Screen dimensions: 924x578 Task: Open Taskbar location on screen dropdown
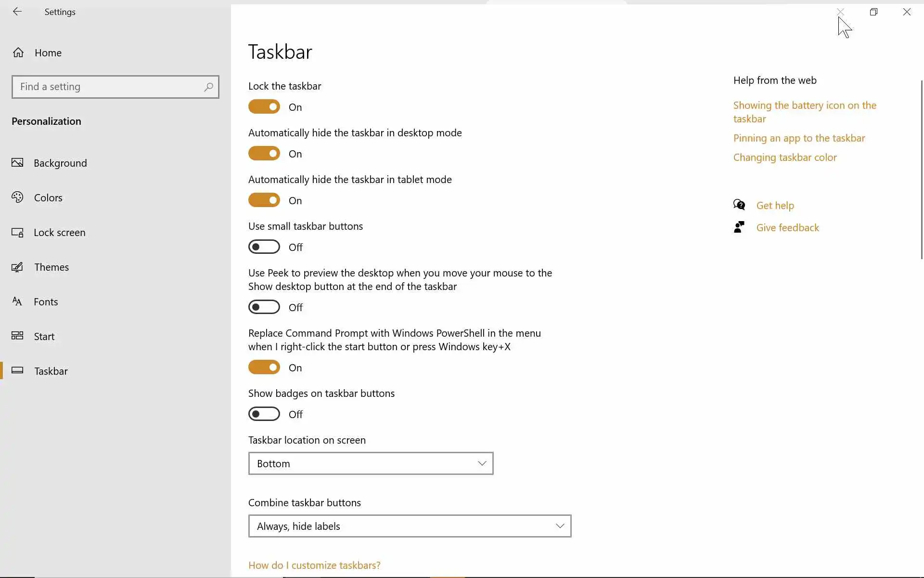[371, 463]
